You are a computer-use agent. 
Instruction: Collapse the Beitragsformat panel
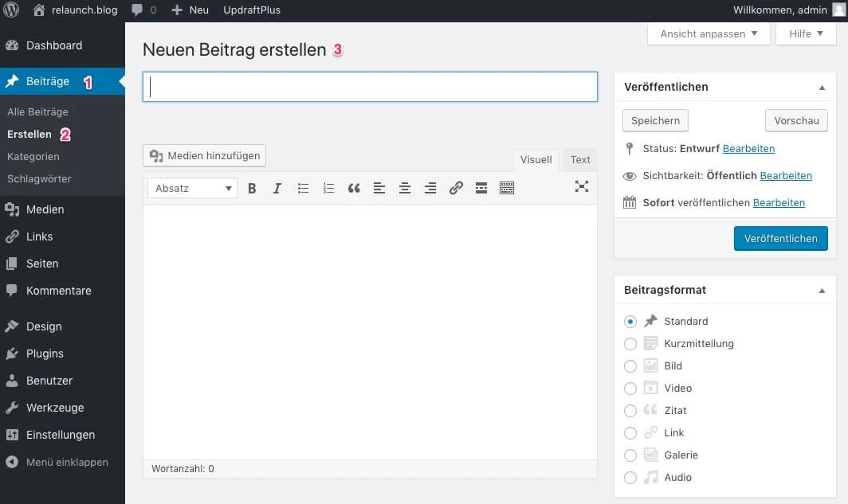822,291
